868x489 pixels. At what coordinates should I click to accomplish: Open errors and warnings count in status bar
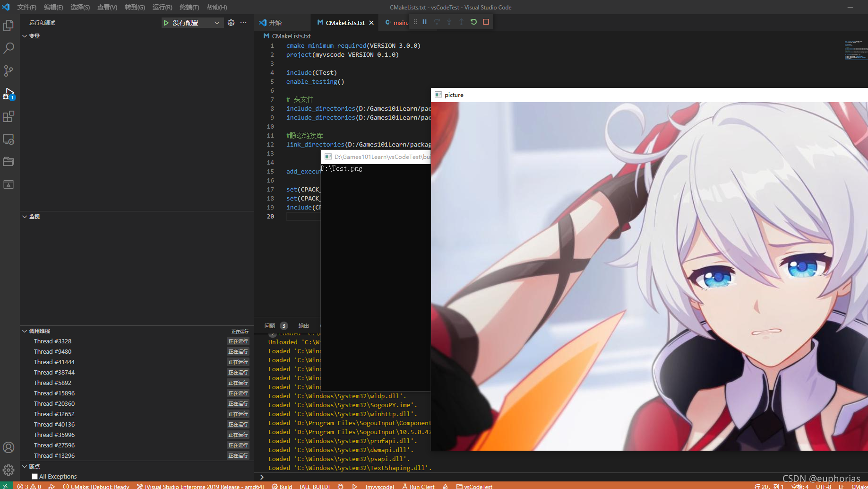tap(29, 486)
